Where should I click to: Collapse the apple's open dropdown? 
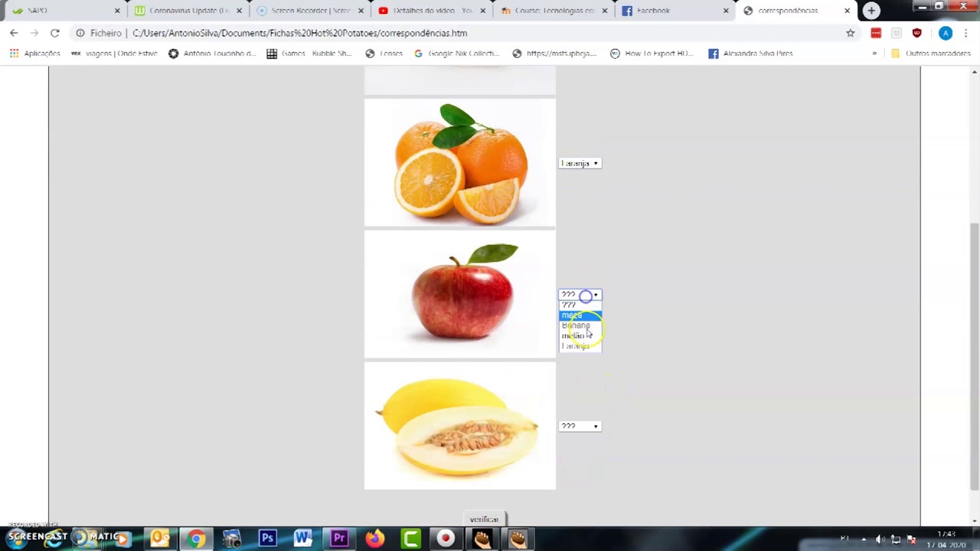pos(580,295)
